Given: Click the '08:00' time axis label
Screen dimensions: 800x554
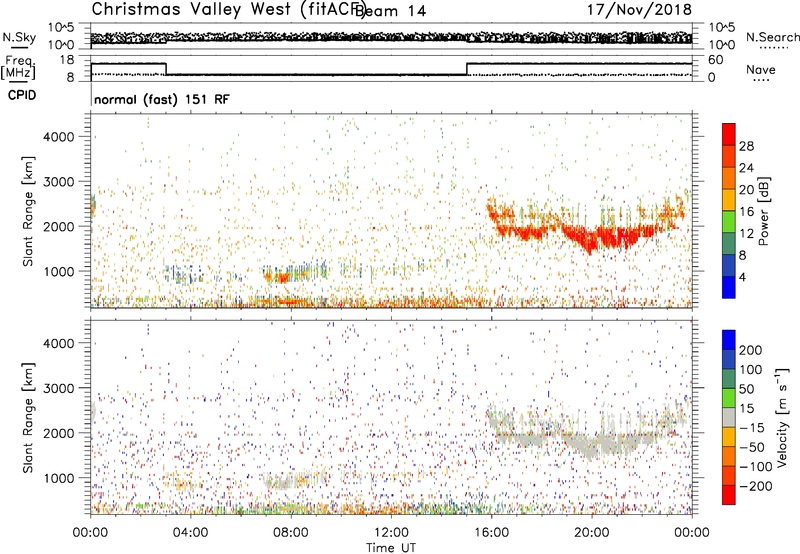Looking at the screenshot, I should tap(290, 533).
